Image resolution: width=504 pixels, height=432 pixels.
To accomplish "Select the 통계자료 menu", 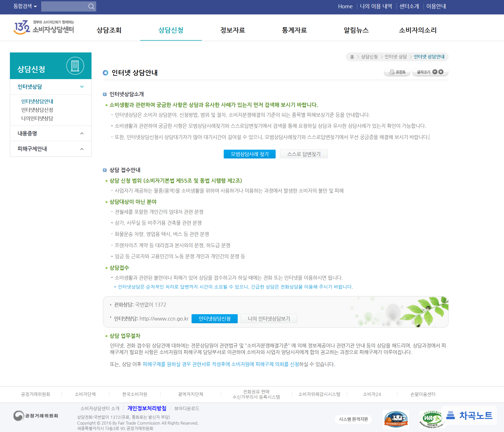I will click(295, 30).
